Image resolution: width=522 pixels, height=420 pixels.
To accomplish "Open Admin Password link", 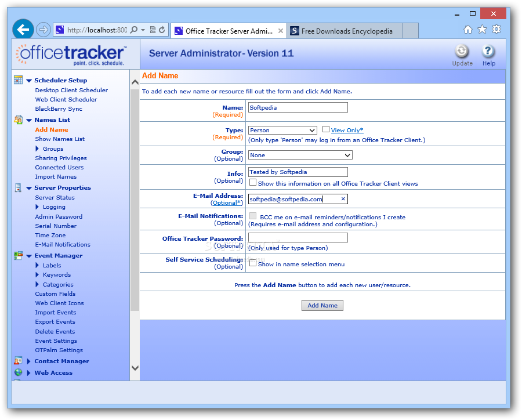I will [59, 216].
